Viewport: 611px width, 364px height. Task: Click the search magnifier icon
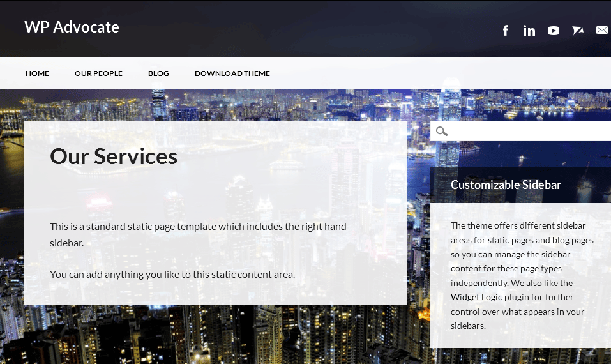tap(442, 132)
